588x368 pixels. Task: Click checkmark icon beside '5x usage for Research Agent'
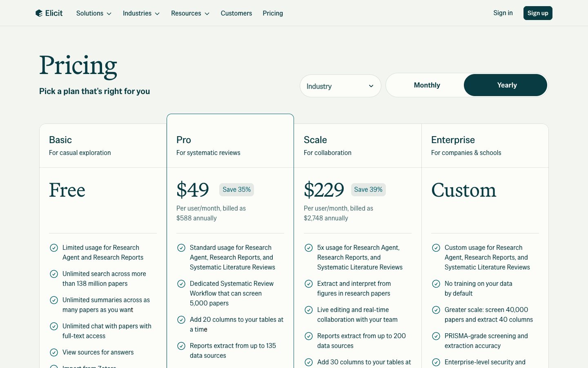[x=308, y=248]
